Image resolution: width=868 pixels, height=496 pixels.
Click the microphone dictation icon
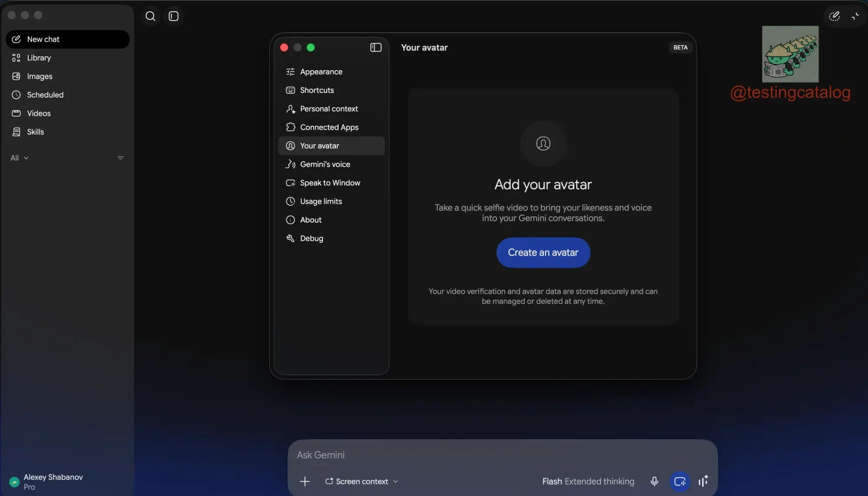654,481
